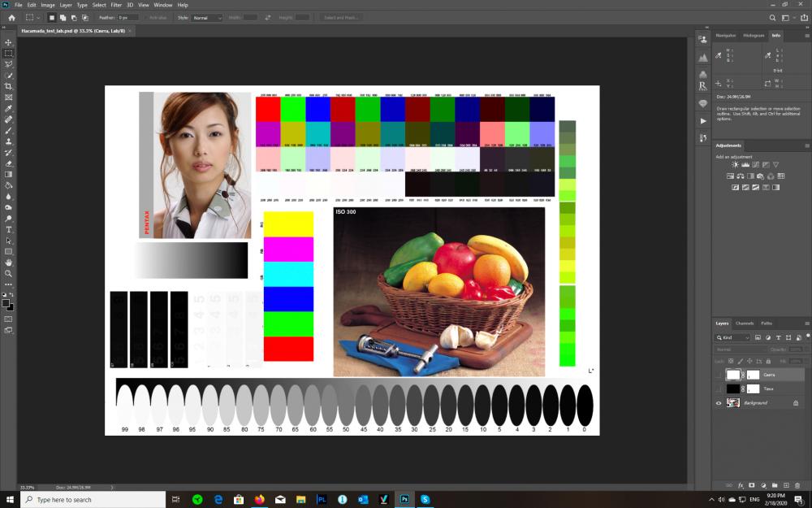Image resolution: width=812 pixels, height=508 pixels.
Task: Choose the Brush tool
Action: coord(8,130)
